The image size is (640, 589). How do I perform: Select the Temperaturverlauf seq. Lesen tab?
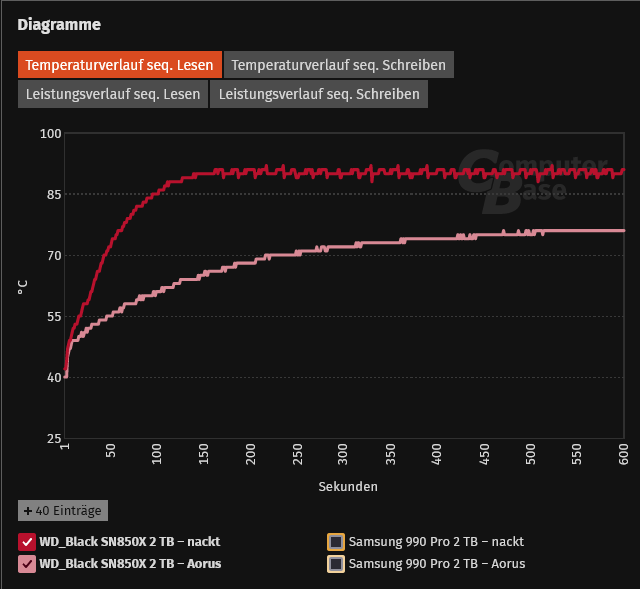pyautogui.click(x=120, y=64)
